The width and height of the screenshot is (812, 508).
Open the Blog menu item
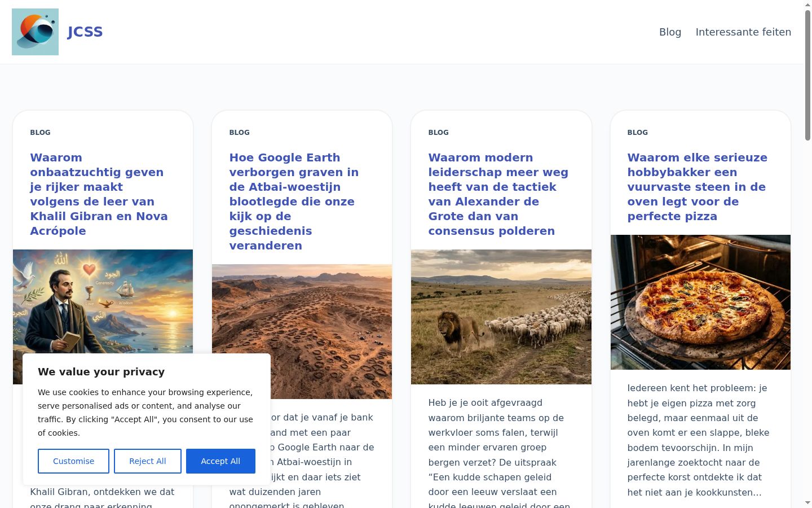point(670,32)
